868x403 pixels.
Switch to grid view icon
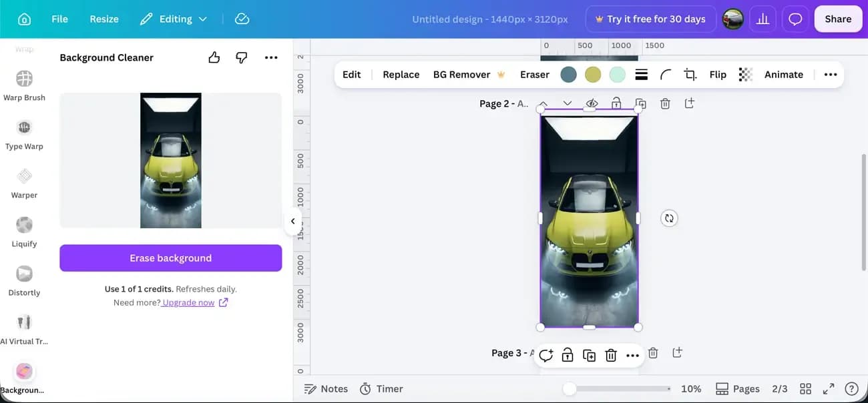coord(806,389)
